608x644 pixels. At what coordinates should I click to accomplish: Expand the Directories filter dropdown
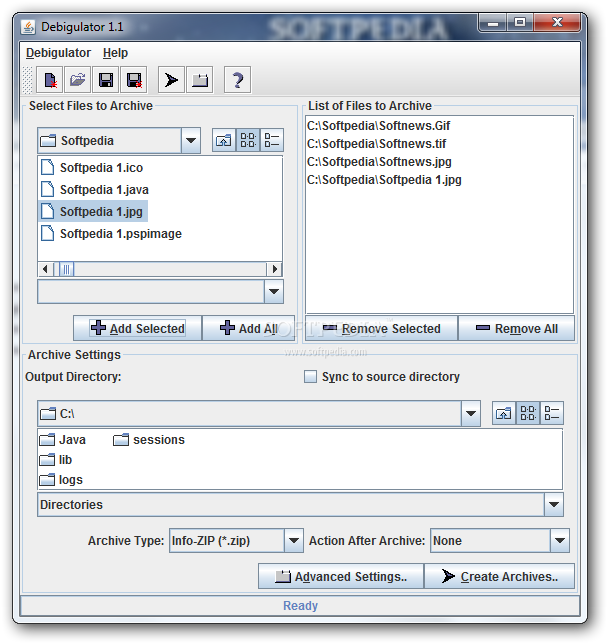(554, 505)
